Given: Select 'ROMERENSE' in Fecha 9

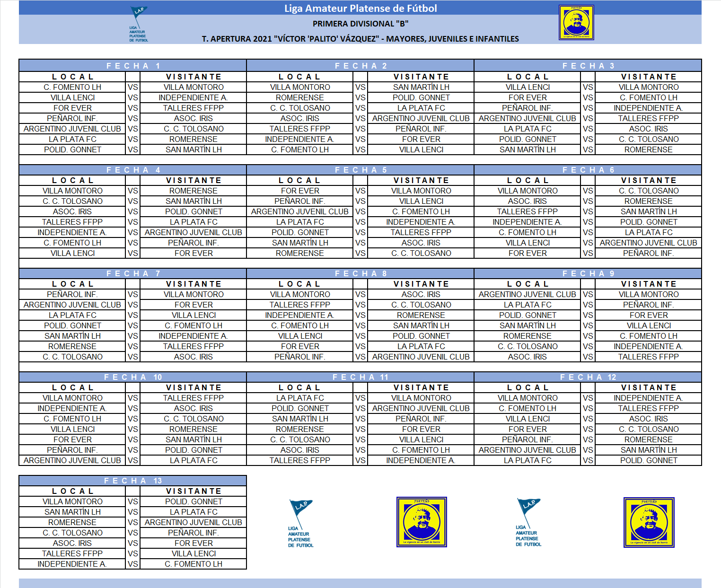Looking at the screenshot, I should (x=528, y=336).
